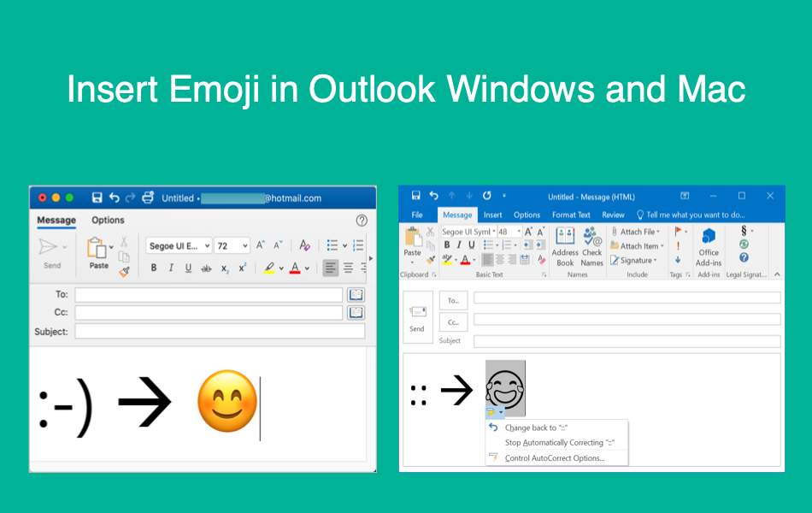Decrease font size in Mac Outlook toolbar
This screenshot has height=513, width=812.
click(x=278, y=245)
